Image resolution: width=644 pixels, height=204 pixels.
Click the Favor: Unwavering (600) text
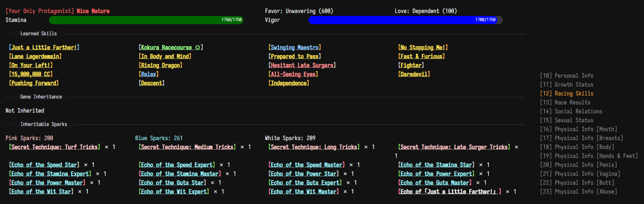tap(299, 11)
